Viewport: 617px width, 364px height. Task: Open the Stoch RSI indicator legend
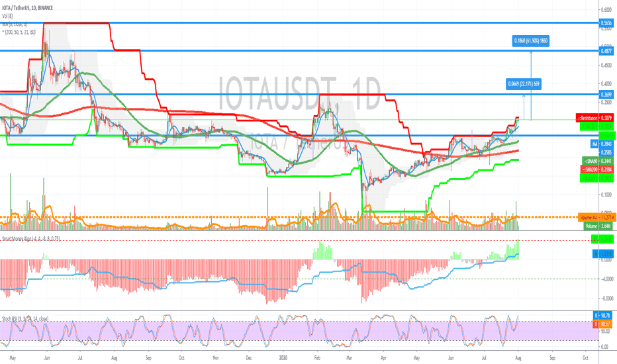click(x=25, y=319)
